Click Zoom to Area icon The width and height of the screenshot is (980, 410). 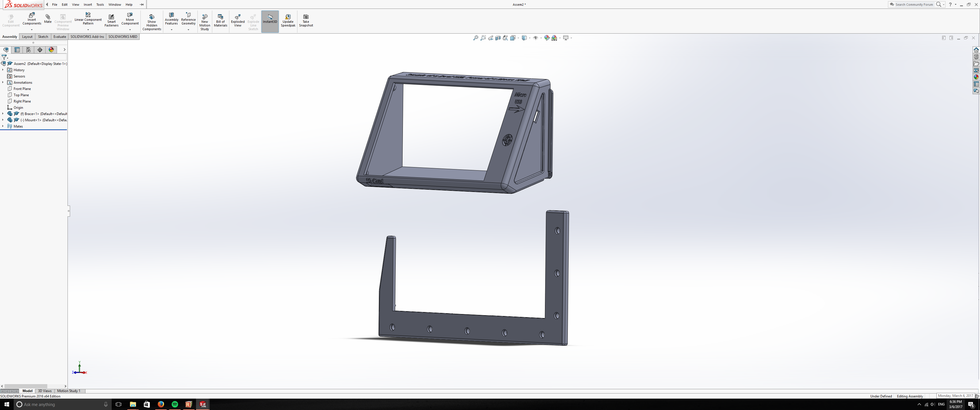(x=483, y=38)
